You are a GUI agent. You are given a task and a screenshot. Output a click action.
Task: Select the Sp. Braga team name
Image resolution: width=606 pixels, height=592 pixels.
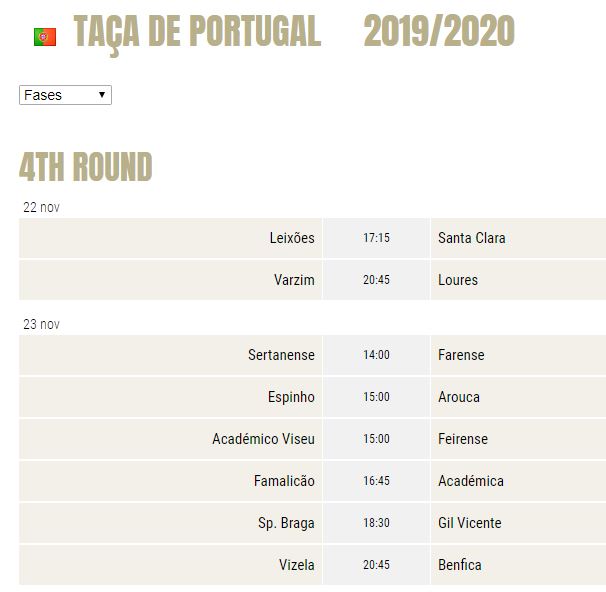pyautogui.click(x=286, y=524)
